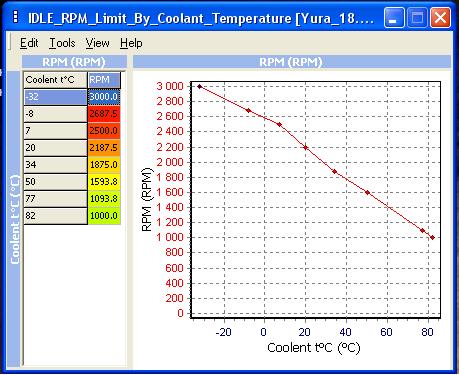This screenshot has height=375, width=459.
Task: Select the 2687.5 RPM cell
Action: (x=104, y=114)
